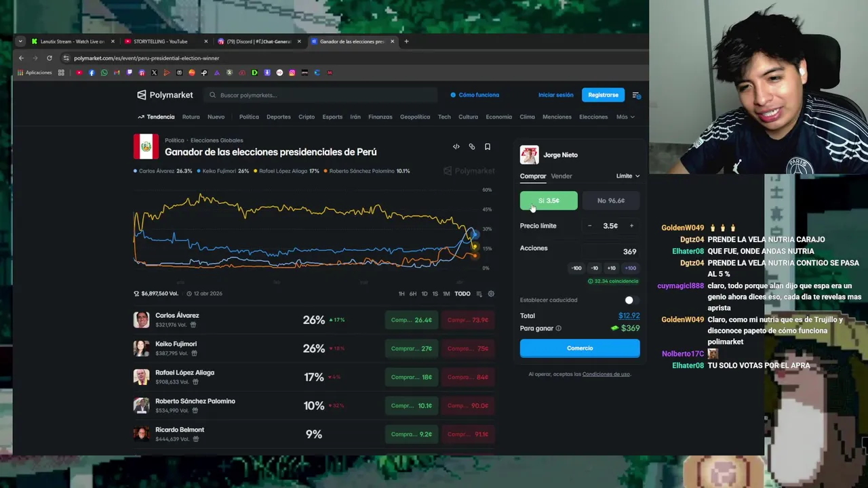Open the embed code icon
Screen dimensions: 868x488
point(456,146)
